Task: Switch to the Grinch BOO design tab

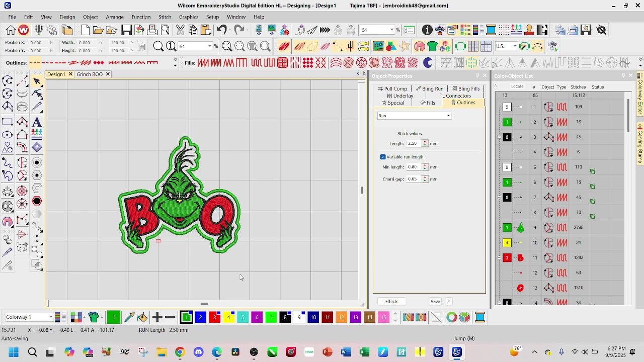Action: 90,74
